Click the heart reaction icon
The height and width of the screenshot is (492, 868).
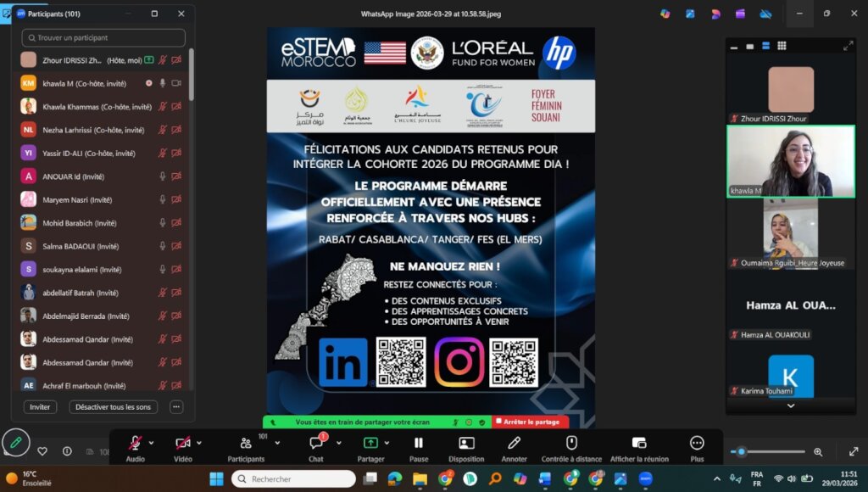[x=42, y=451]
